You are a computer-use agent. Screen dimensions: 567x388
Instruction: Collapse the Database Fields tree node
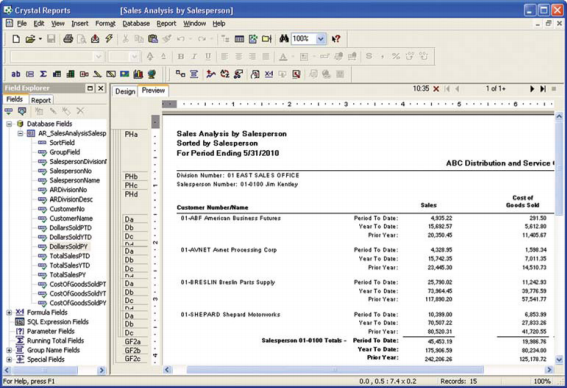tap(9, 124)
